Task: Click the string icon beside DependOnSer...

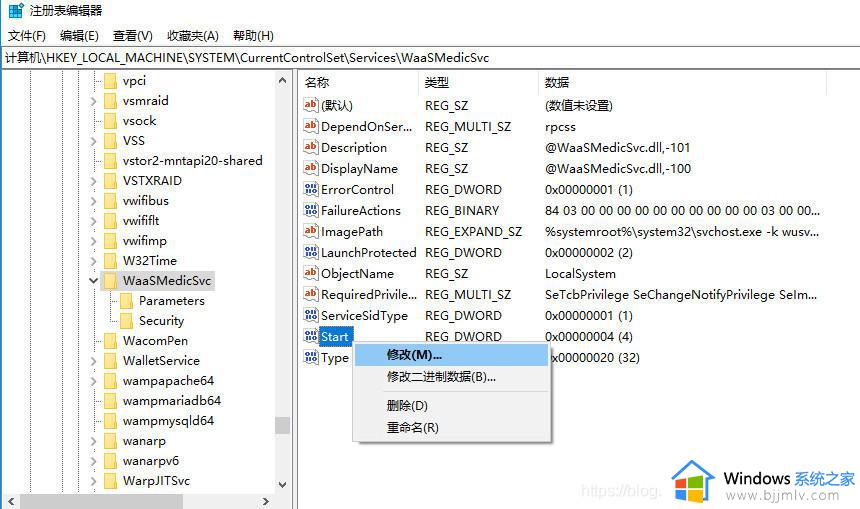Action: tap(310, 126)
